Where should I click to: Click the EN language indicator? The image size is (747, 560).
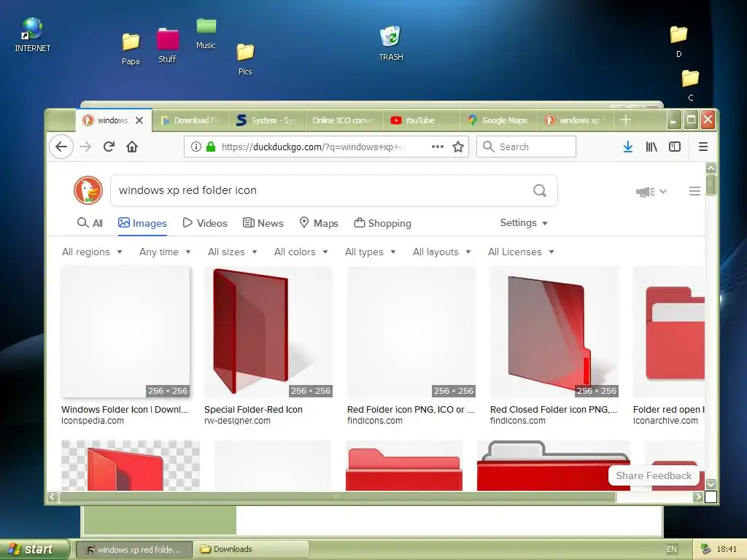pos(672,549)
